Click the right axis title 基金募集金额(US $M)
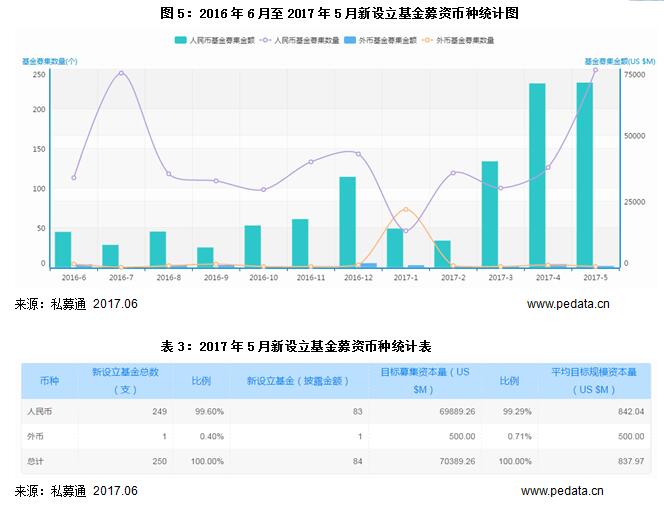Screen dimensions: 664x505 620,61
